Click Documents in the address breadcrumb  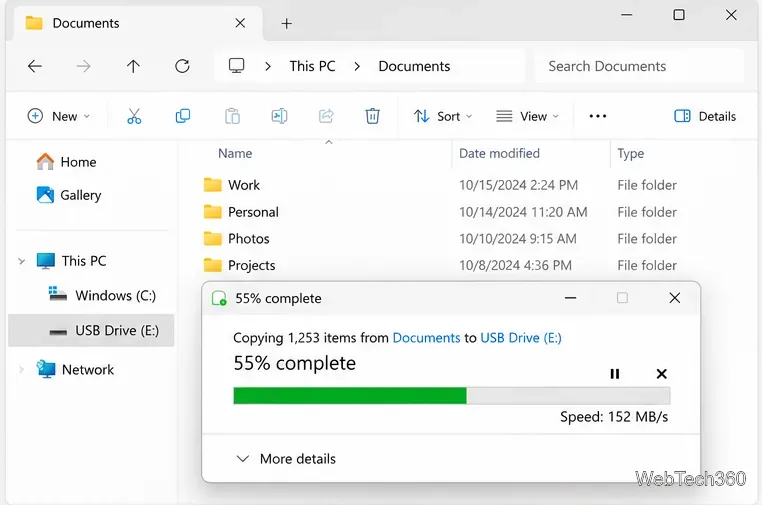click(414, 66)
